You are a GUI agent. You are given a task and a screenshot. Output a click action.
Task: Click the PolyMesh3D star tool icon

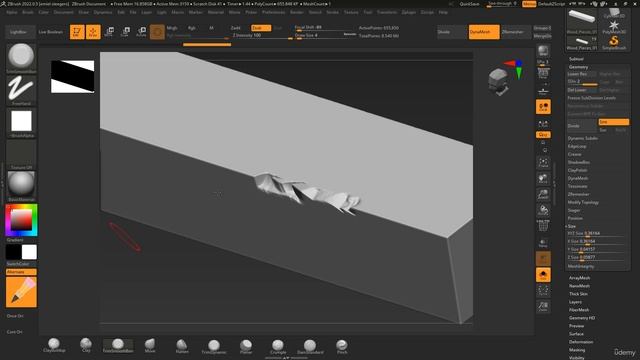point(614,27)
